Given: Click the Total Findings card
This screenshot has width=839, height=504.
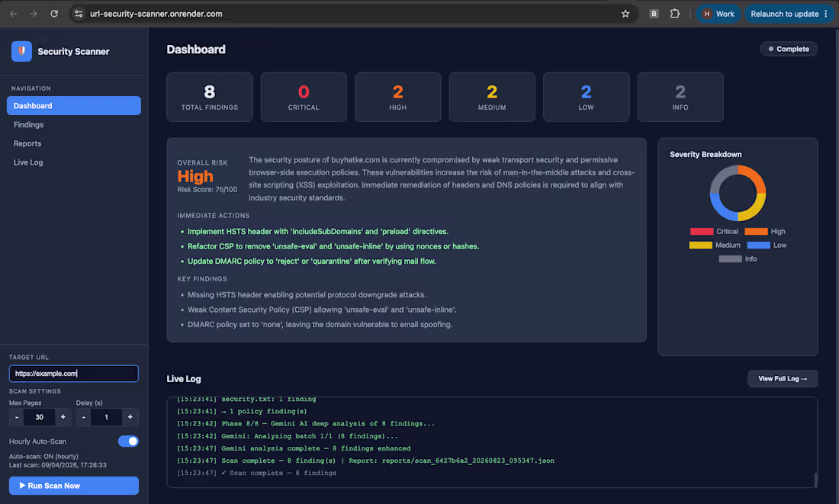Looking at the screenshot, I should point(210,97).
